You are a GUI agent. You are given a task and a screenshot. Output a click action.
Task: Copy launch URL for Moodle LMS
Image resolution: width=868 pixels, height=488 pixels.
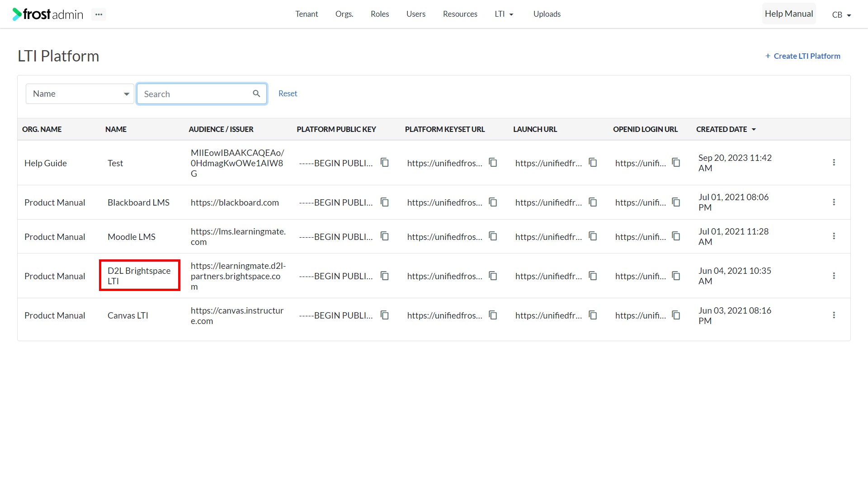point(593,236)
